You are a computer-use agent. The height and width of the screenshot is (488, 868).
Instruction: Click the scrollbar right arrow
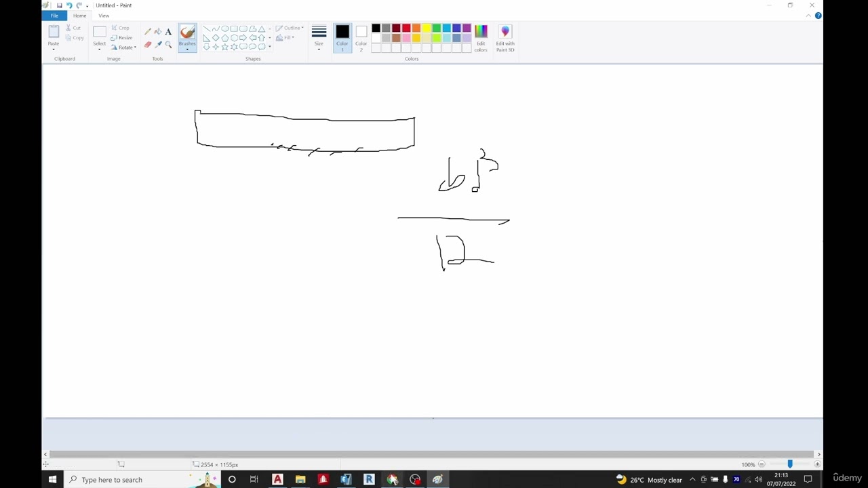818,454
